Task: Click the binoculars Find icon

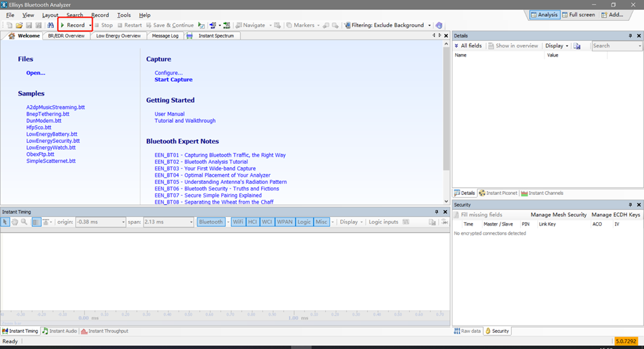Action: pyautogui.click(x=50, y=25)
